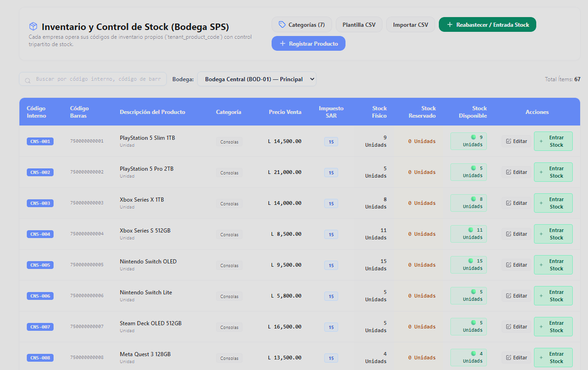The height and width of the screenshot is (370, 588).
Task: Click the pencil icon for Xbox Series X 1TB
Action: click(509, 203)
